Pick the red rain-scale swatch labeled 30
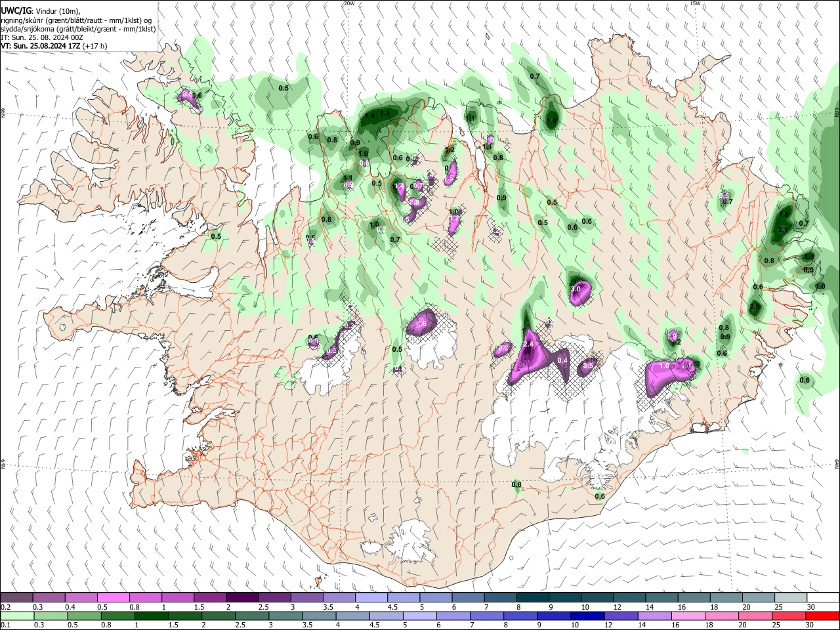This screenshot has height=630, width=840. tap(823, 616)
